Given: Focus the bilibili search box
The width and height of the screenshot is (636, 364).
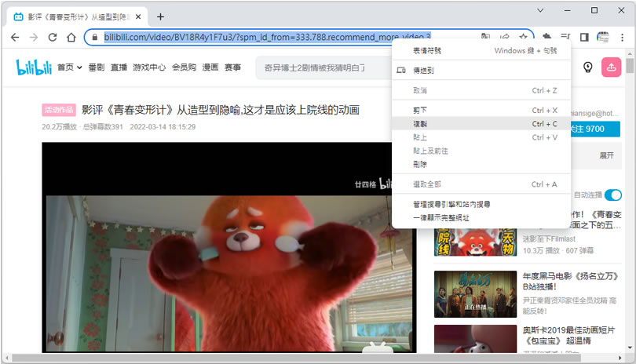Looking at the screenshot, I should point(323,67).
